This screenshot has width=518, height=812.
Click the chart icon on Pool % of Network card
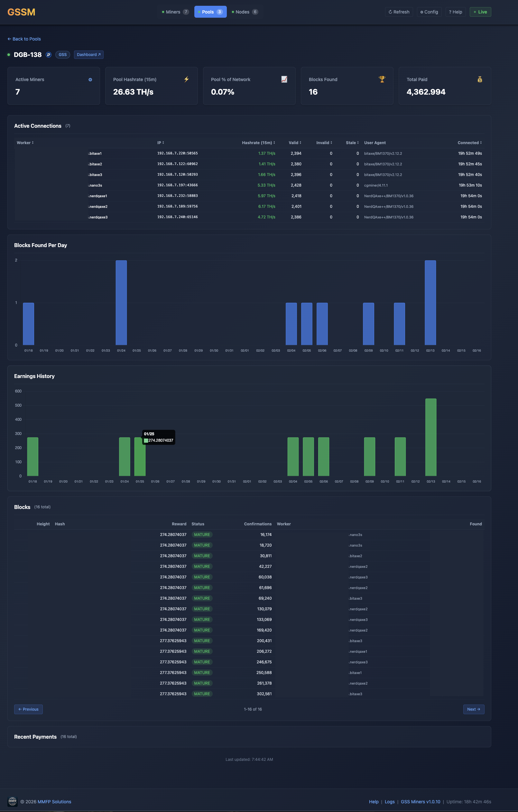[284, 79]
